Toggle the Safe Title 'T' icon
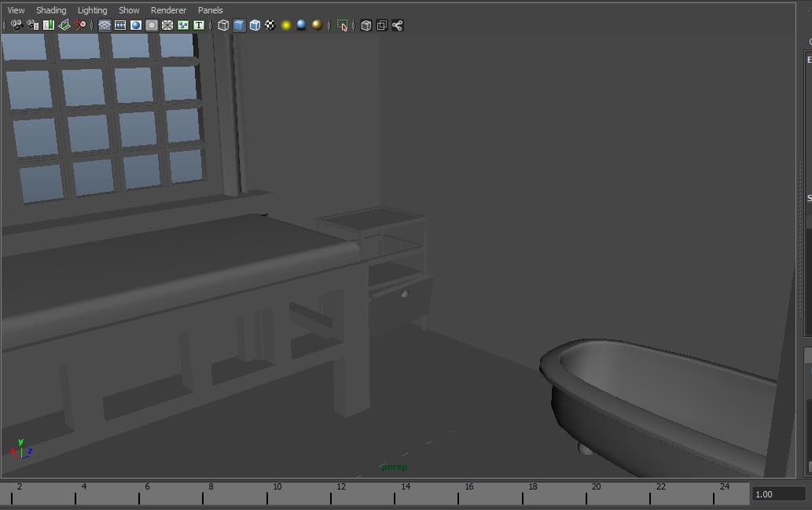Image resolution: width=812 pixels, height=510 pixels. coord(198,25)
